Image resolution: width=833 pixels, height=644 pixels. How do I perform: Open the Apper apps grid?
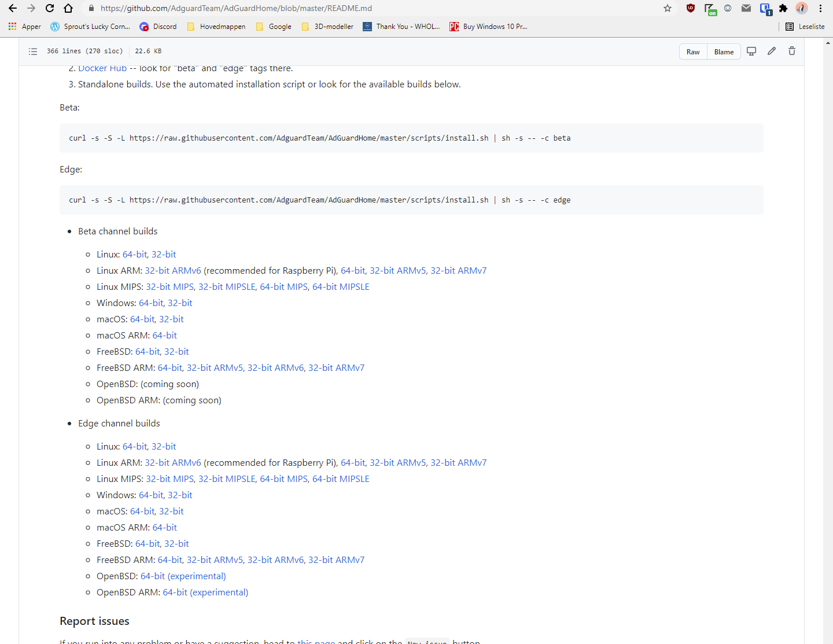coord(12,26)
